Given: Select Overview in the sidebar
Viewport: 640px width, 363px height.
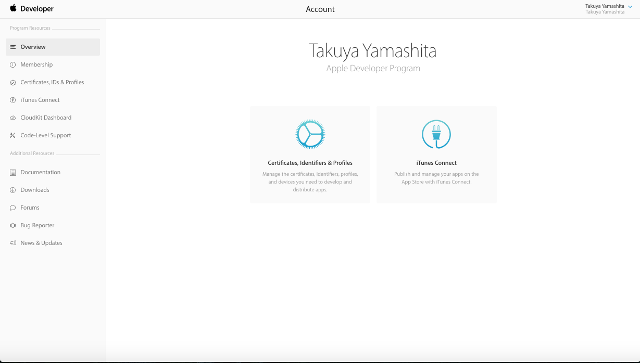Looking at the screenshot, I should [x=53, y=47].
